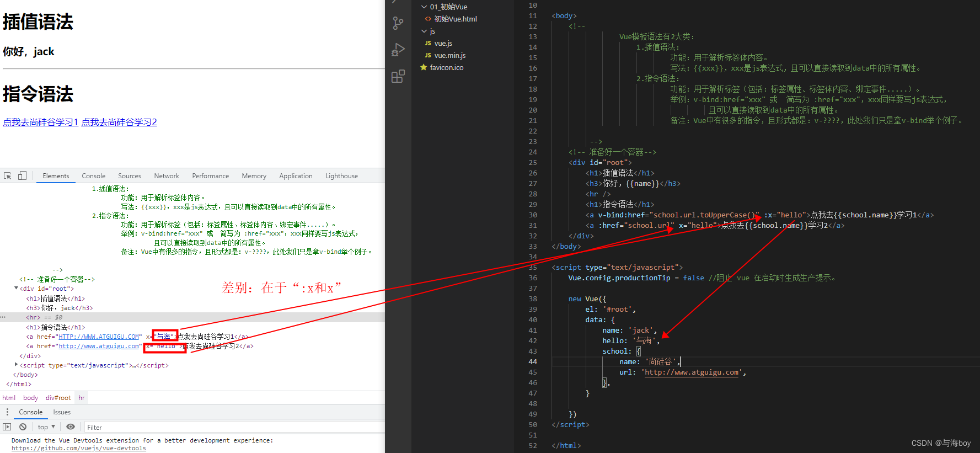
Task: Open the vue.js file in the explorer
Action: point(443,43)
